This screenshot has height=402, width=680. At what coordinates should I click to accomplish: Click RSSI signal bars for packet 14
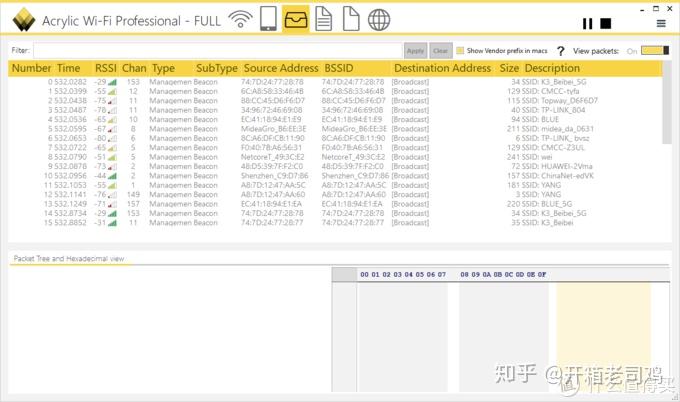coord(112,213)
